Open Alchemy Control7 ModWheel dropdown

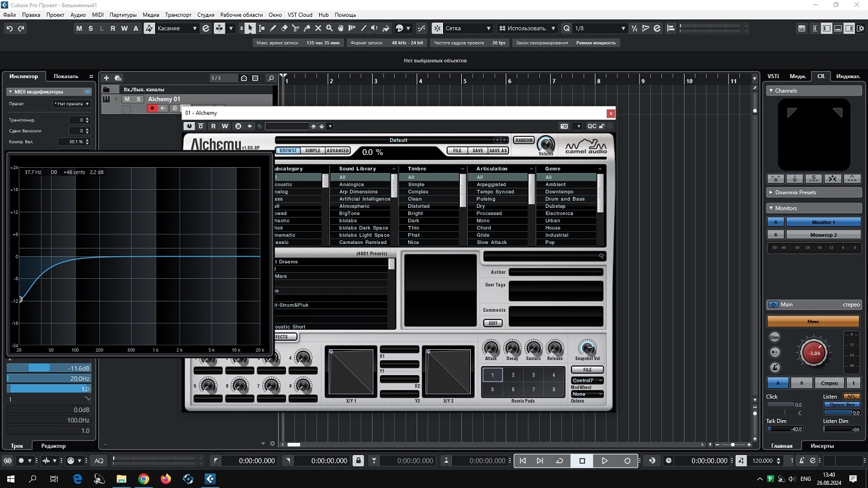[x=587, y=381]
